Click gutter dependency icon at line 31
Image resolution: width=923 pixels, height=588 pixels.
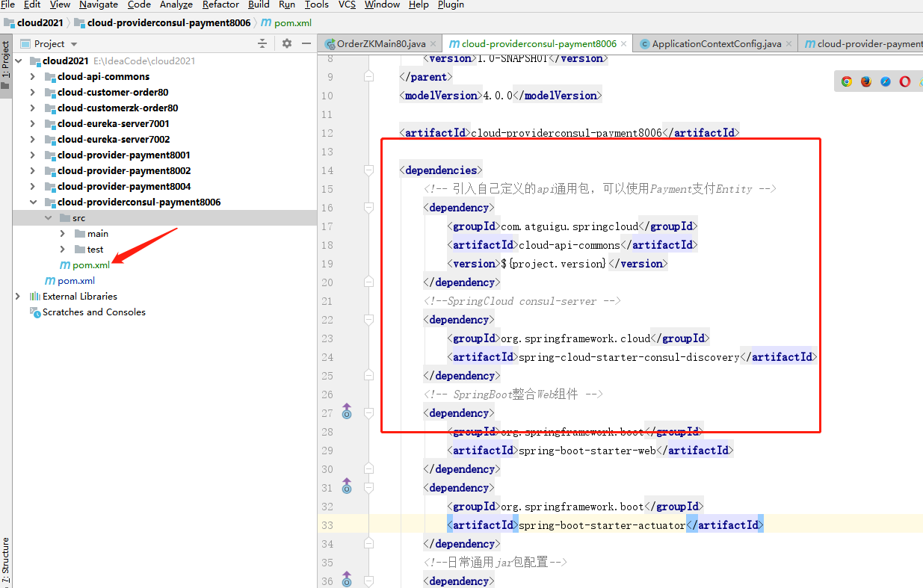[x=347, y=486]
